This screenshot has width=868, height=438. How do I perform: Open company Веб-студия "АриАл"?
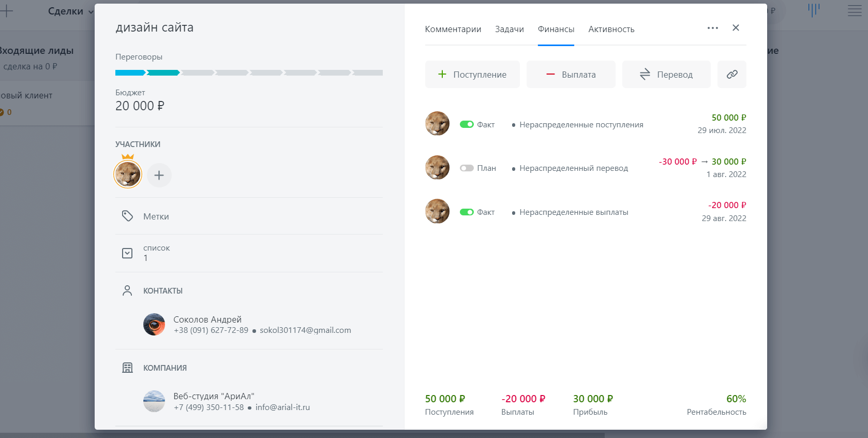click(214, 396)
